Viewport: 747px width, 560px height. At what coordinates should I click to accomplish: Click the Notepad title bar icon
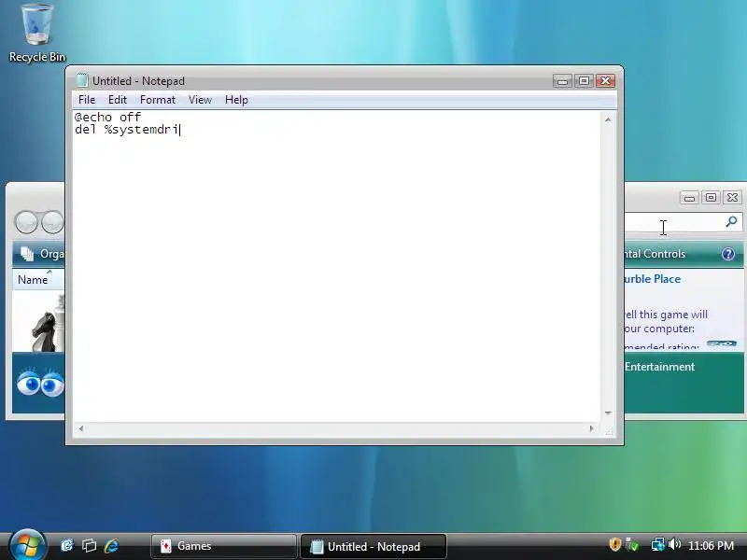click(x=82, y=80)
